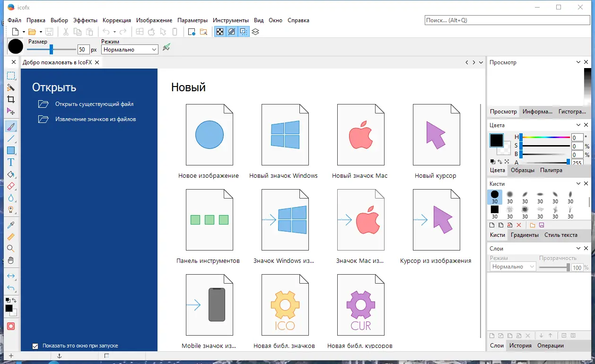Image resolution: width=595 pixels, height=364 pixels.
Task: Collapse the Кисти panel chevron
Action: pyautogui.click(x=578, y=183)
